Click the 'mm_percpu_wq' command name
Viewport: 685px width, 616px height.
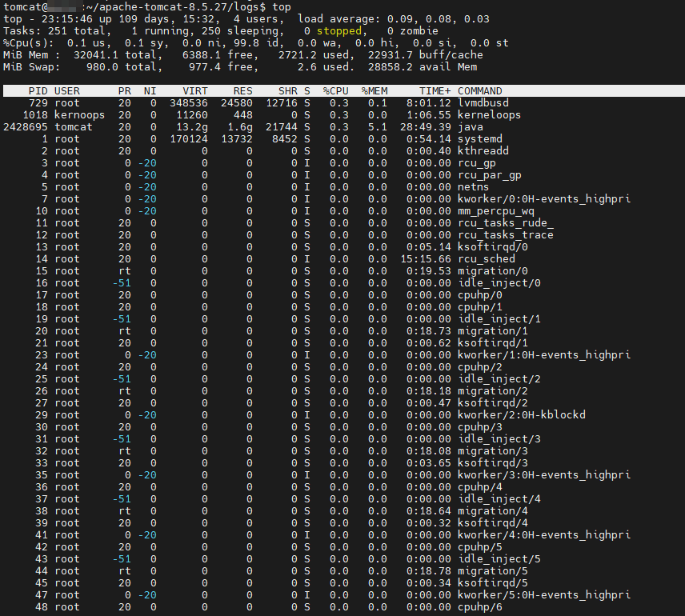pyautogui.click(x=496, y=211)
